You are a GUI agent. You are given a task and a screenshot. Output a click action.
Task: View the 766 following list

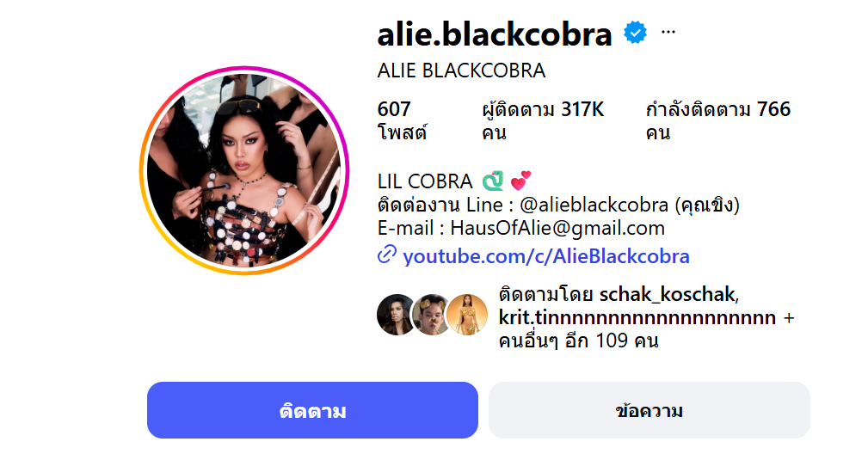[x=718, y=120]
